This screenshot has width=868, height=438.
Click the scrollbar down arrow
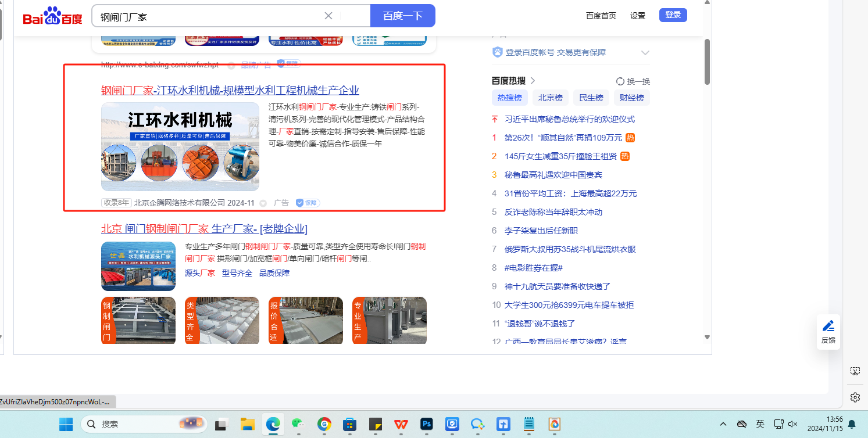708,337
